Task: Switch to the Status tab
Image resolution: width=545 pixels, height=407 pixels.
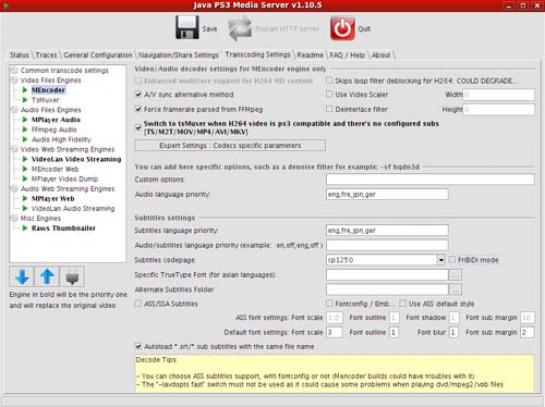Action: click(19, 55)
